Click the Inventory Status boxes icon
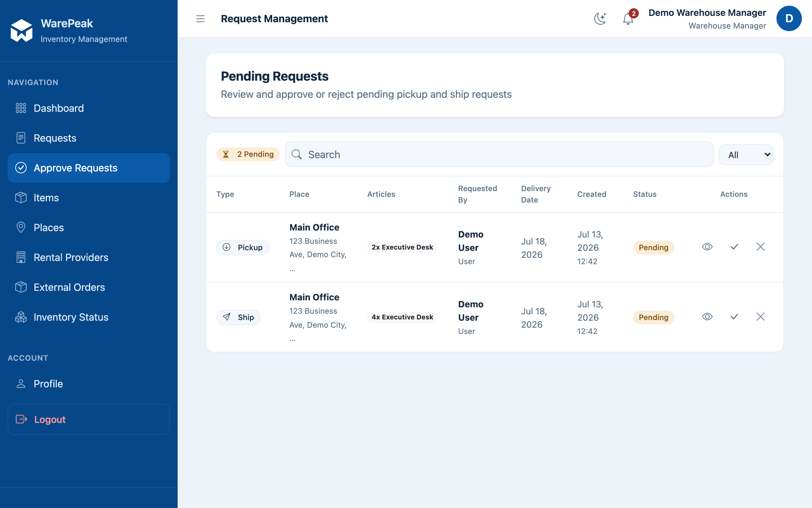The height and width of the screenshot is (508, 812). (x=21, y=317)
